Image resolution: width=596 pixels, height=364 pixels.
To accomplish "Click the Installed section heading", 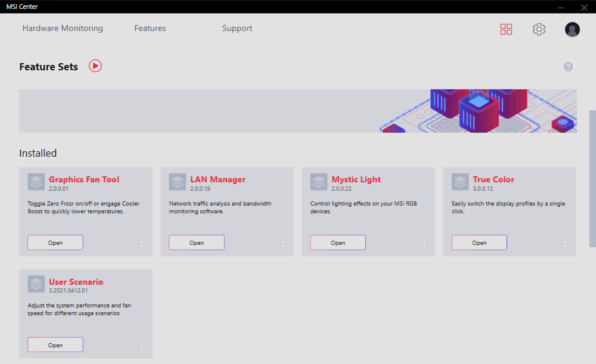I will pos(38,153).
